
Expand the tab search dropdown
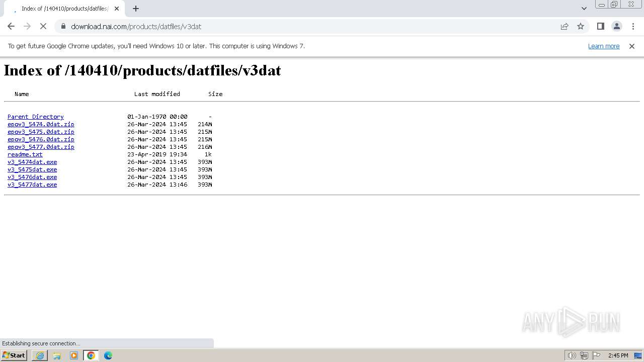584,9
